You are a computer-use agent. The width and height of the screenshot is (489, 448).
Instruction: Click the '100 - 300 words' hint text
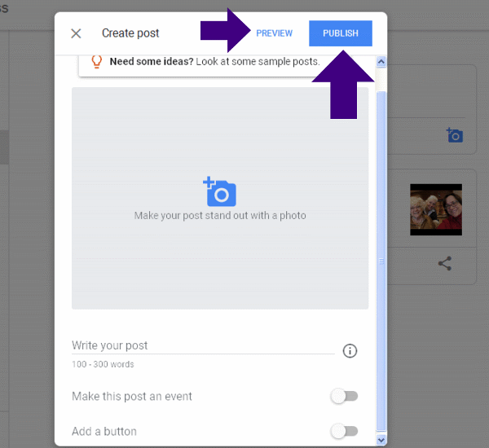click(x=103, y=364)
